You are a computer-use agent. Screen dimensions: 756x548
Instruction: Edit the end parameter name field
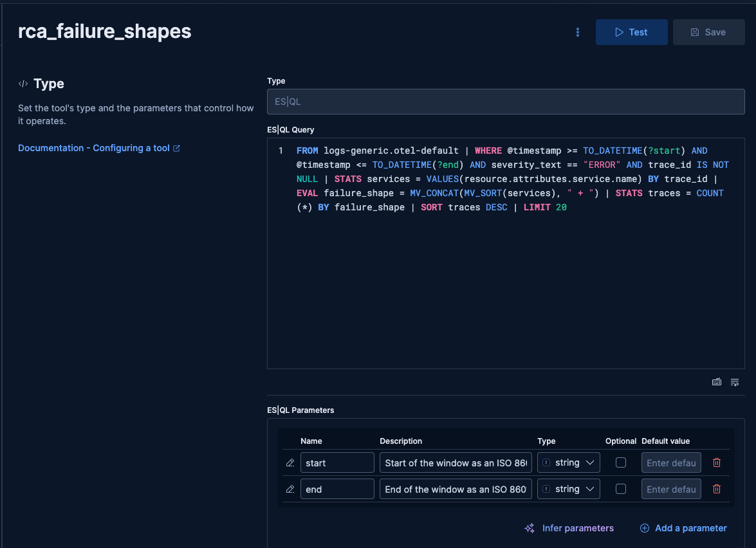(337, 489)
